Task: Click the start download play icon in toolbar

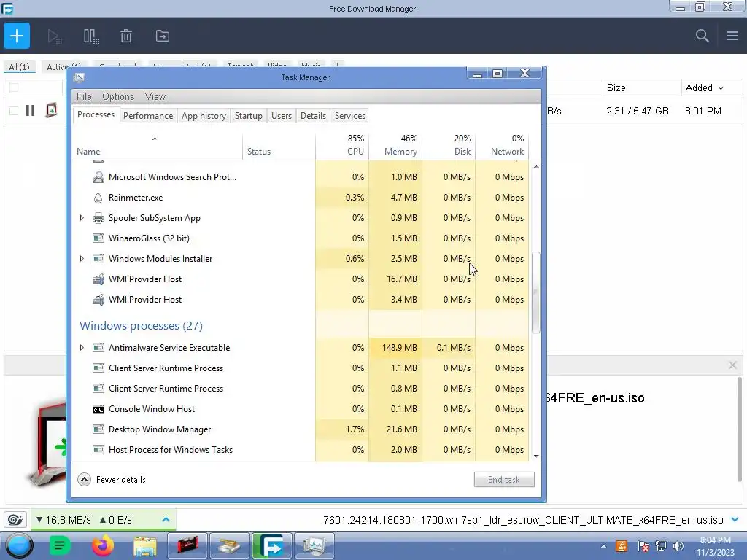Action: coord(55,36)
